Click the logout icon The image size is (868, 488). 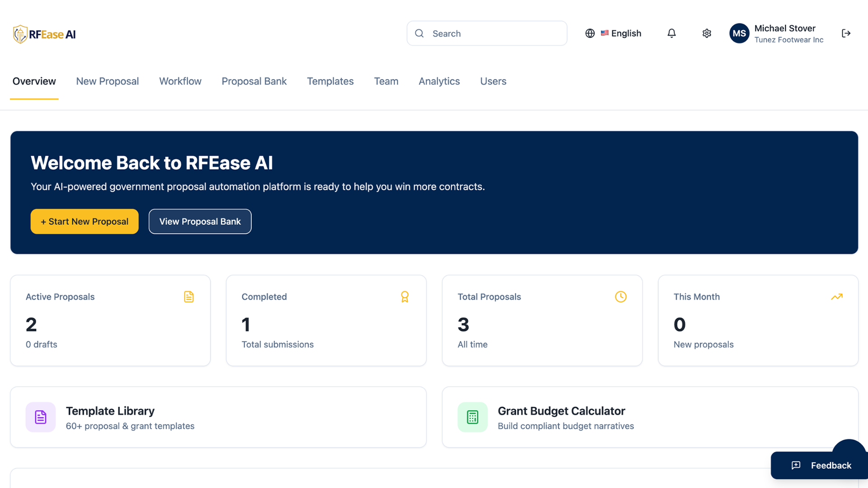(x=846, y=33)
